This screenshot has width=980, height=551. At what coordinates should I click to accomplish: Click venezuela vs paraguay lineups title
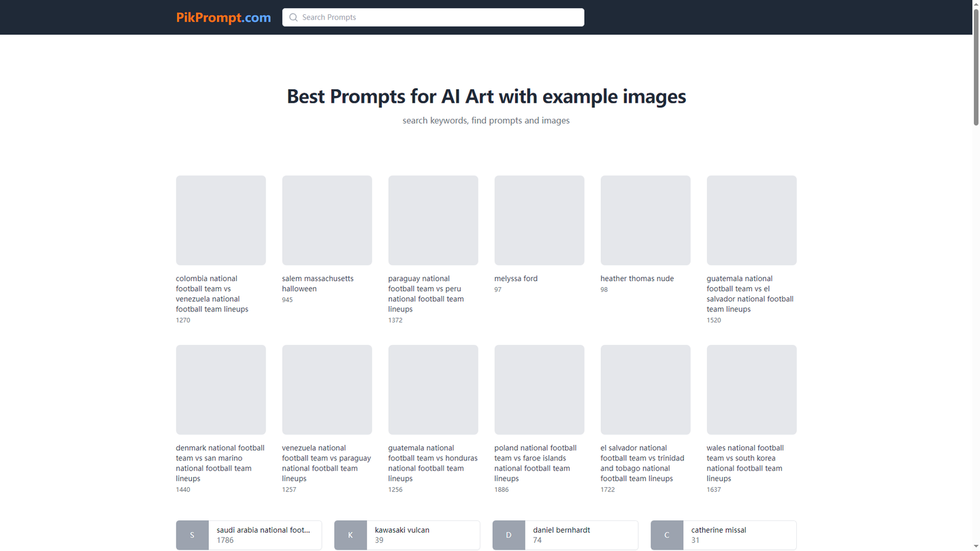[327, 463]
